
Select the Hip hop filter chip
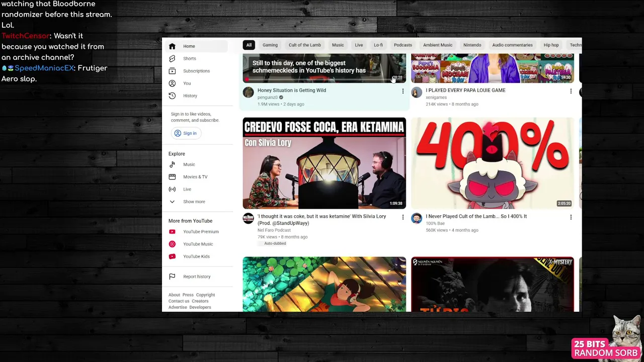tap(551, 45)
